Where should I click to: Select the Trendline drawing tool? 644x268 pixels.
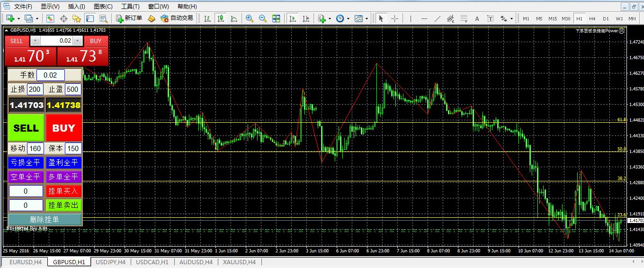click(x=437, y=18)
